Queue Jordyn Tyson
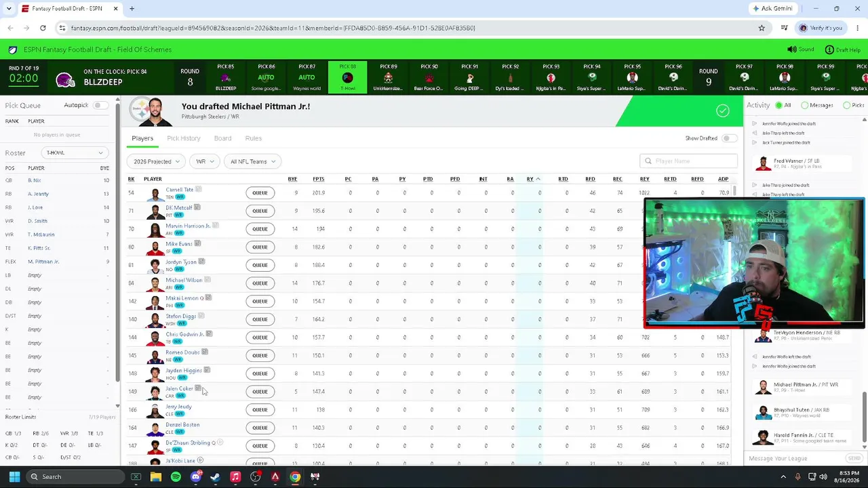Image resolution: width=868 pixels, height=488 pixels. (260, 265)
